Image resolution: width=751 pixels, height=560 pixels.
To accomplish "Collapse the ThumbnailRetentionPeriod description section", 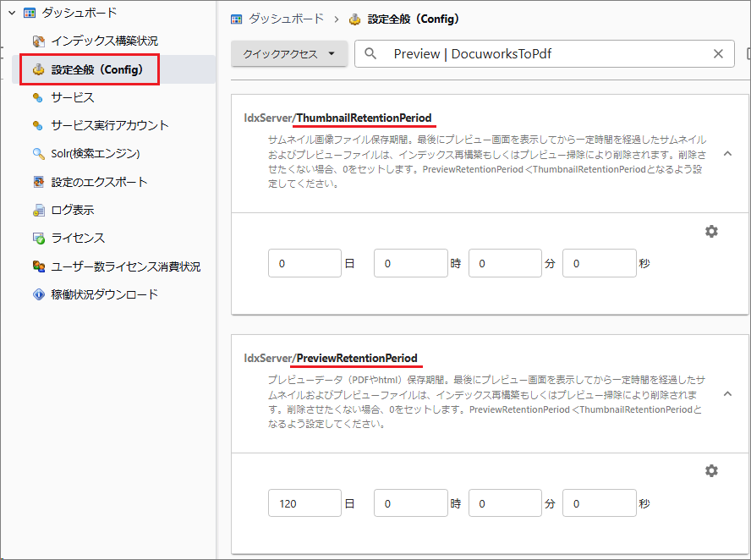I will 727,154.
